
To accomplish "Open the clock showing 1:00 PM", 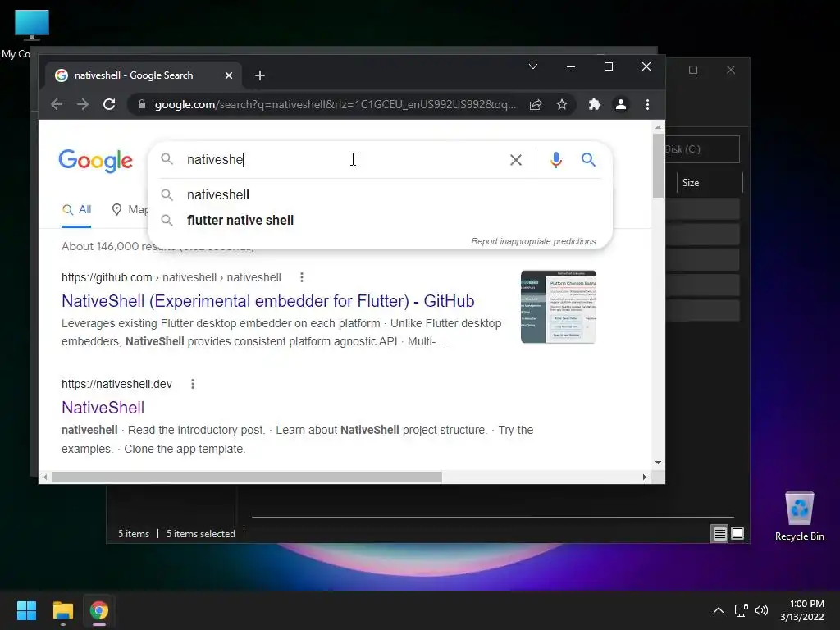I will tap(802, 610).
